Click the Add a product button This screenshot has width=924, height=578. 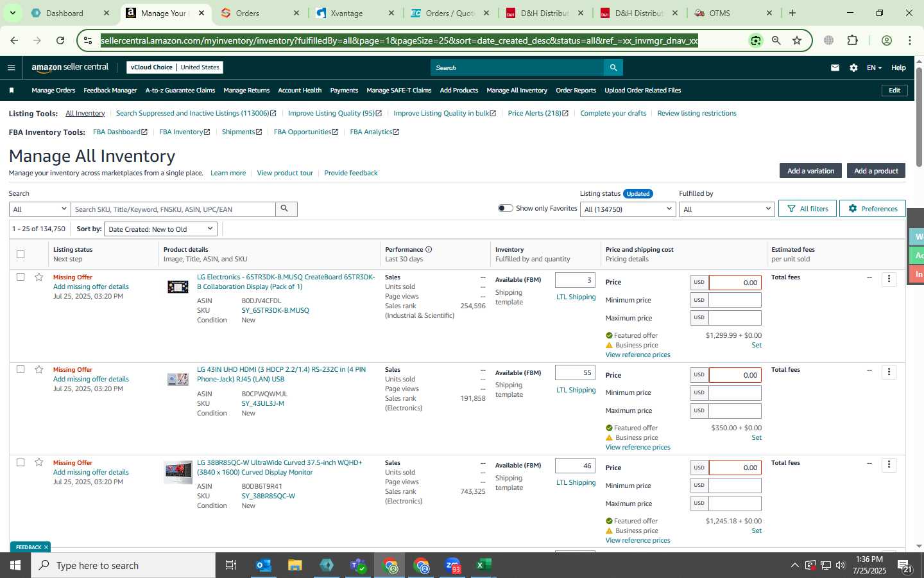[x=876, y=171]
